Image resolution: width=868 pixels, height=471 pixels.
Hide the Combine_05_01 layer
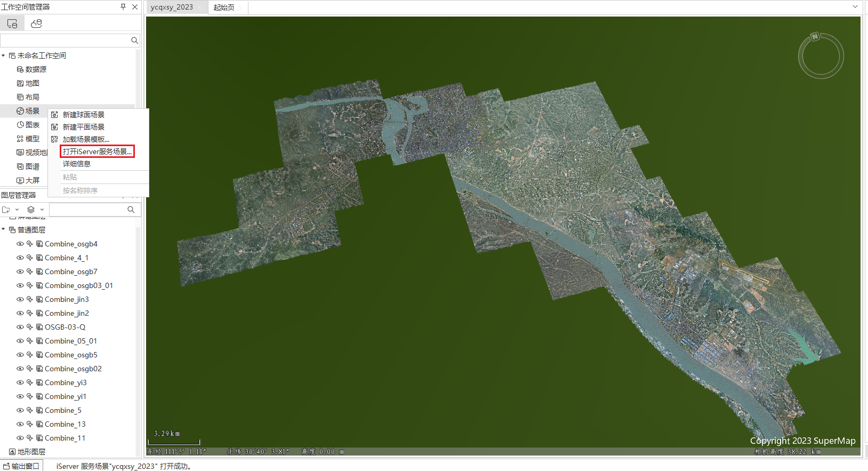click(x=20, y=341)
